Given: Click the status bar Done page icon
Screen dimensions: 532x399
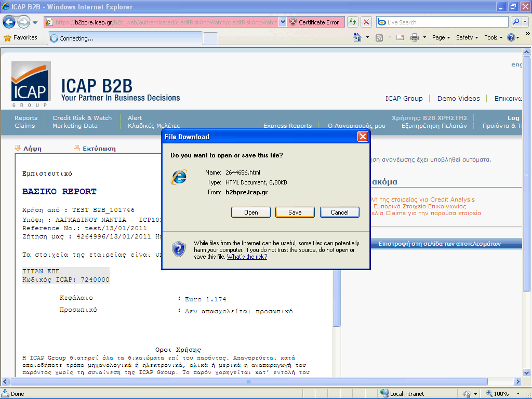Looking at the screenshot, I should (x=5, y=394).
